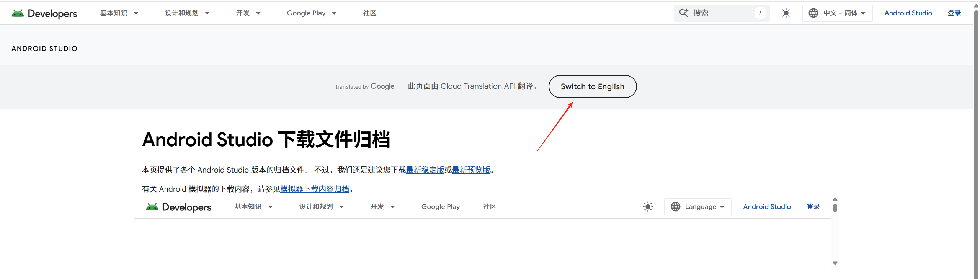The width and height of the screenshot is (980, 279).
Task: Open Android Studio link in embedded header
Action: pyautogui.click(x=767, y=207)
